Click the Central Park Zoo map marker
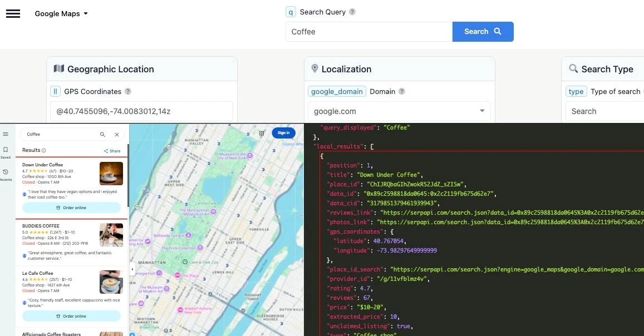 185,262
